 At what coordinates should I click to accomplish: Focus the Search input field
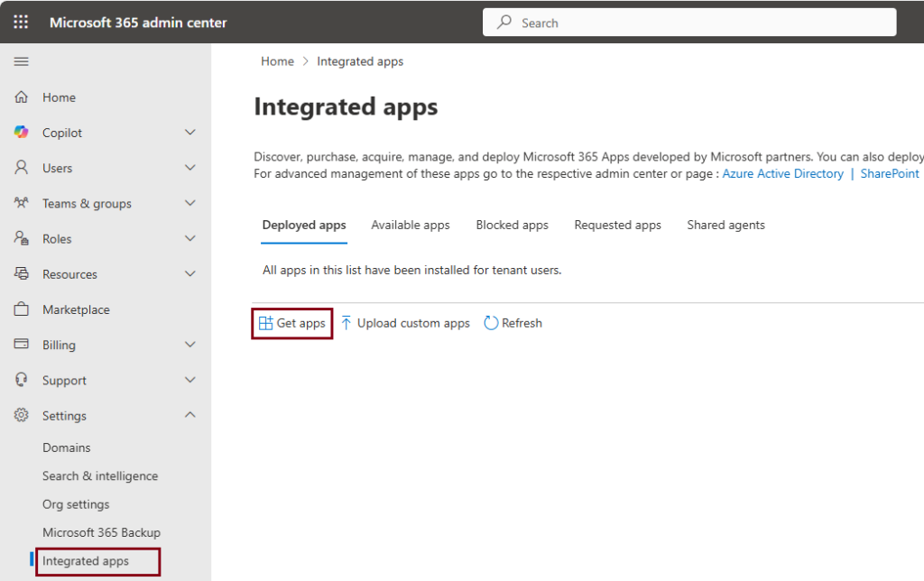tap(689, 23)
